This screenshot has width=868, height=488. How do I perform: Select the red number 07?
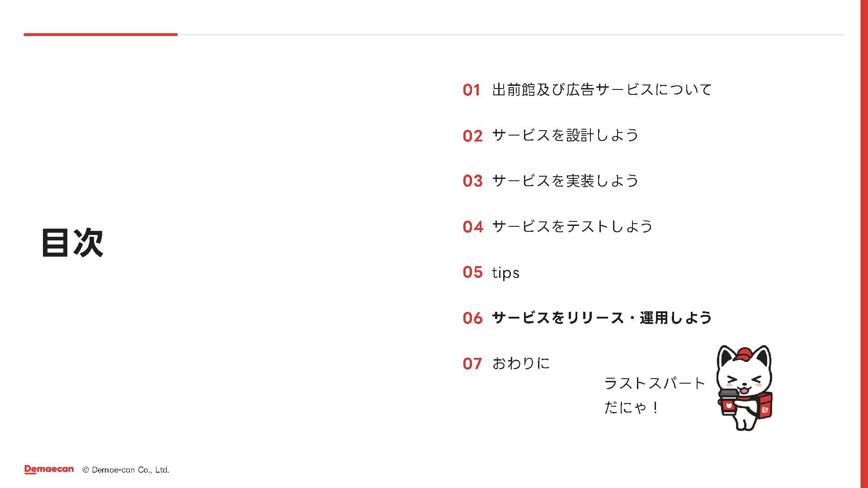[472, 364]
